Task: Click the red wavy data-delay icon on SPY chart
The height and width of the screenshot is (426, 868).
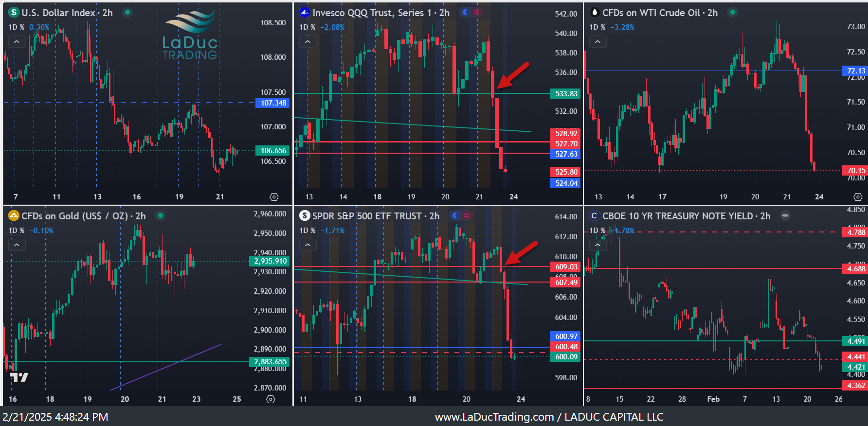Action: [x=466, y=215]
